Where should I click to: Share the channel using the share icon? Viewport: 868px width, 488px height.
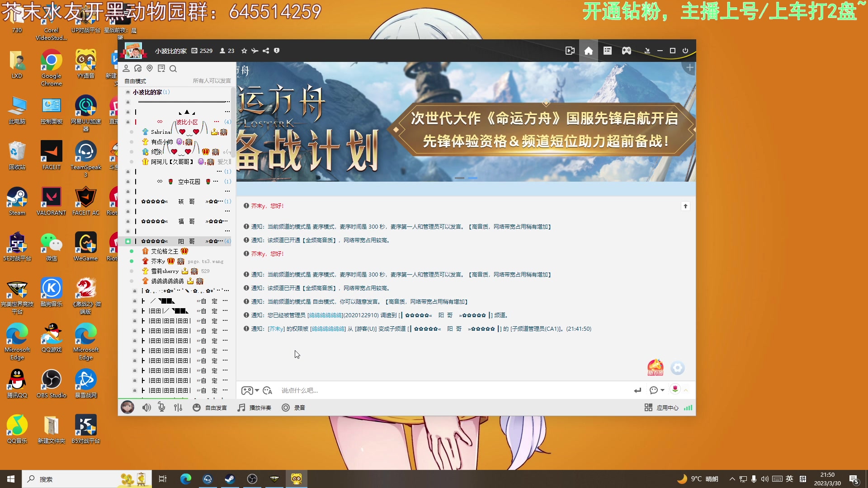coord(266,51)
